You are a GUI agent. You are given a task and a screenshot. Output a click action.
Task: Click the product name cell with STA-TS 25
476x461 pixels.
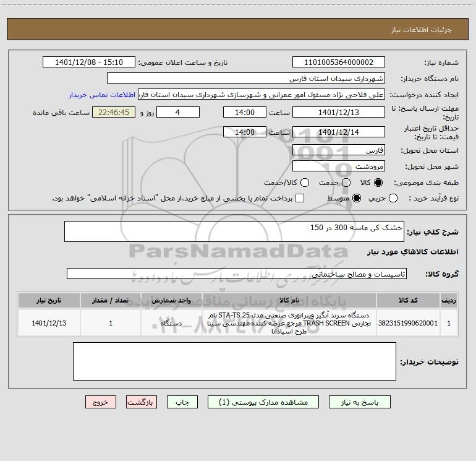tap(289, 323)
